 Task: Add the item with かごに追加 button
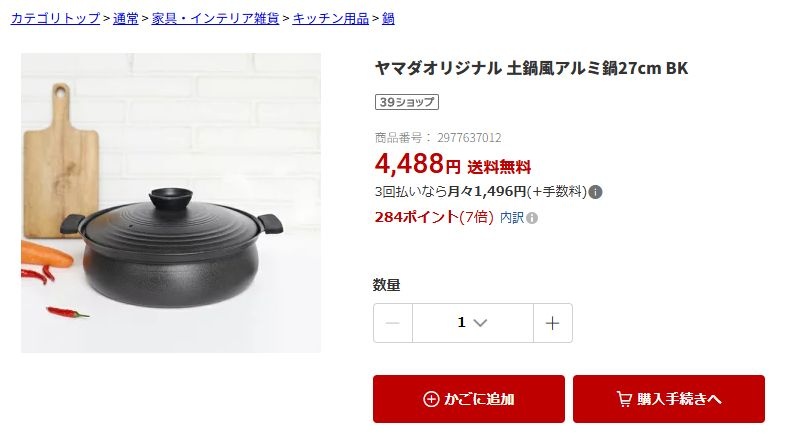[x=468, y=399]
